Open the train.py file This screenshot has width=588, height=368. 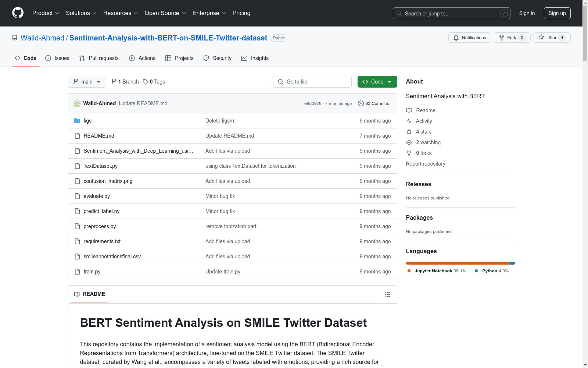coord(92,272)
